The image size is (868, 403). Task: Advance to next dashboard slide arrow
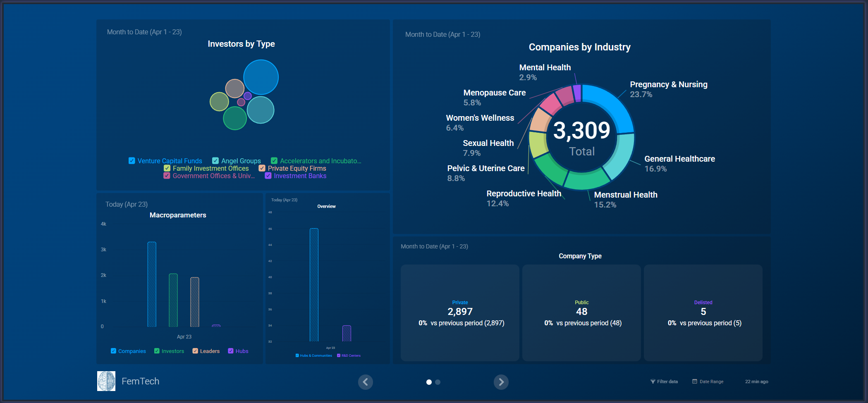click(x=501, y=382)
